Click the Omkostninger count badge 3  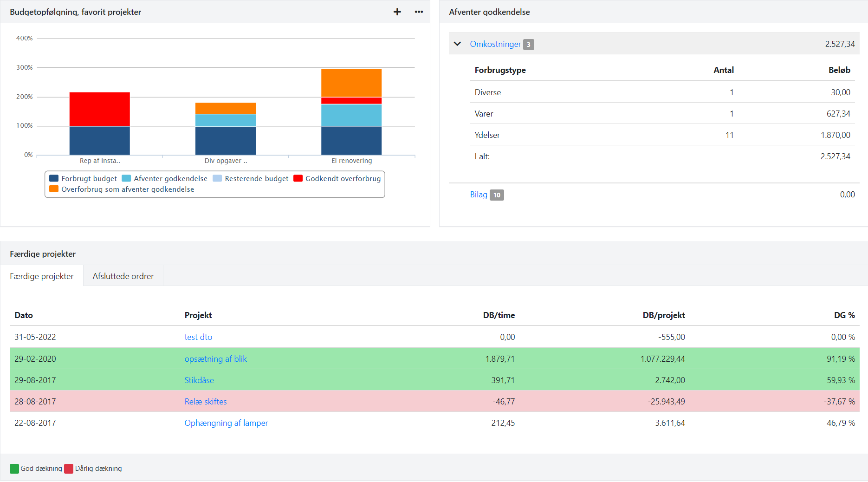pyautogui.click(x=528, y=45)
